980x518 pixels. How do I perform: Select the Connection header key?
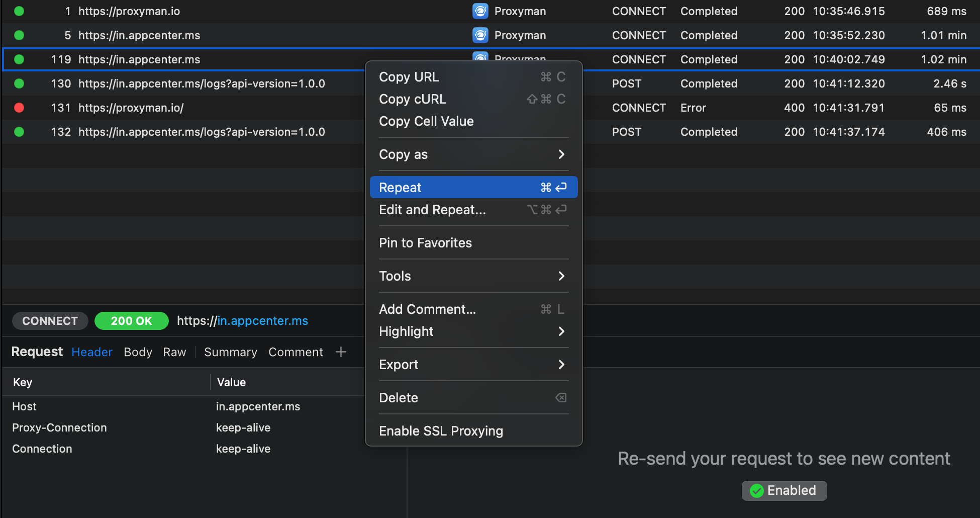pos(42,449)
